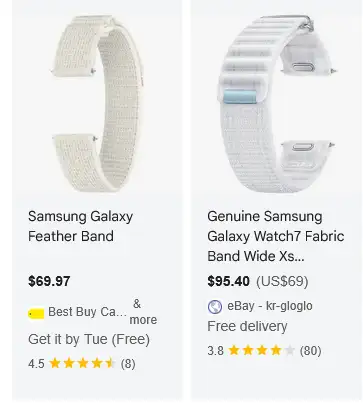Click the eBay globe icon
Viewport: 363px width, 407px height.
pos(215,307)
